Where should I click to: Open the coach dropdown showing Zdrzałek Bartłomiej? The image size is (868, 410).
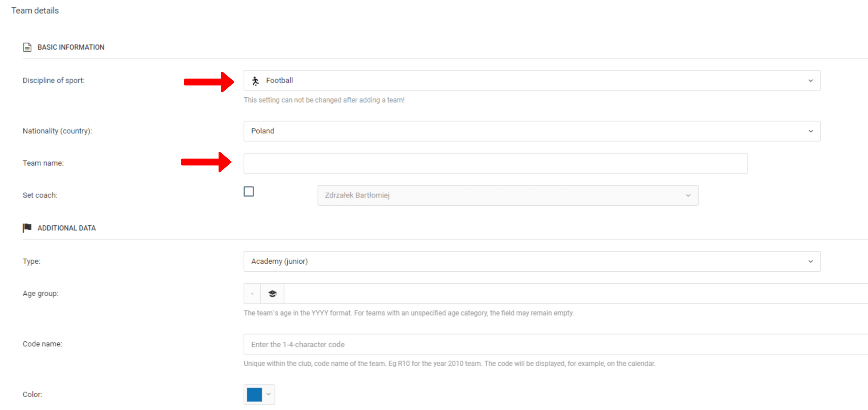505,195
